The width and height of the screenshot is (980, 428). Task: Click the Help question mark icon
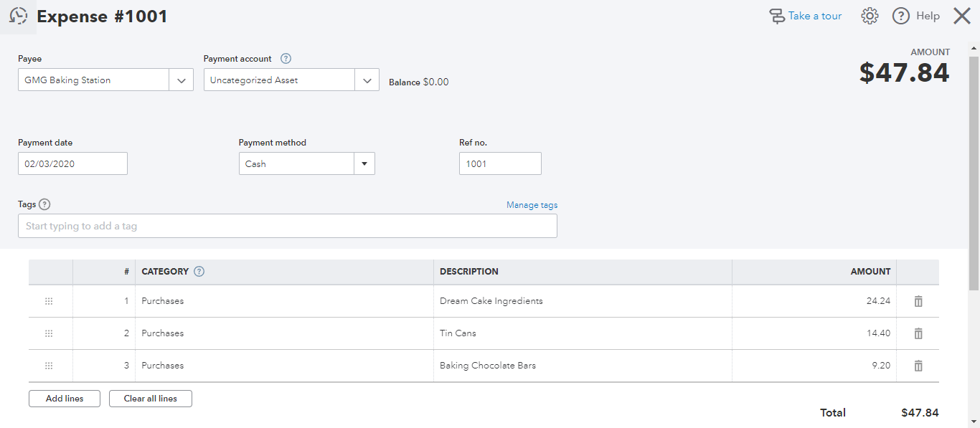pos(901,16)
